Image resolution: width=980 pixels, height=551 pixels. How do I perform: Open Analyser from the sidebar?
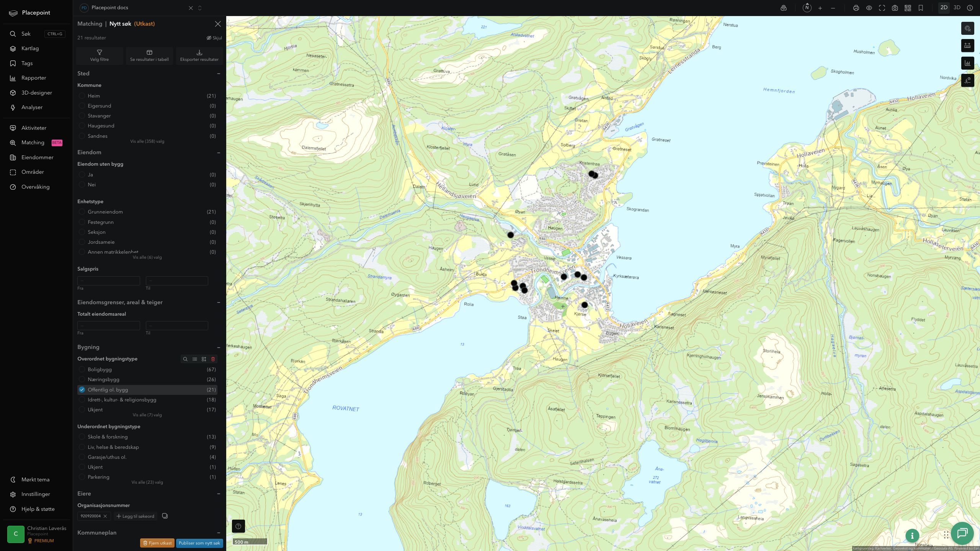[x=32, y=107]
